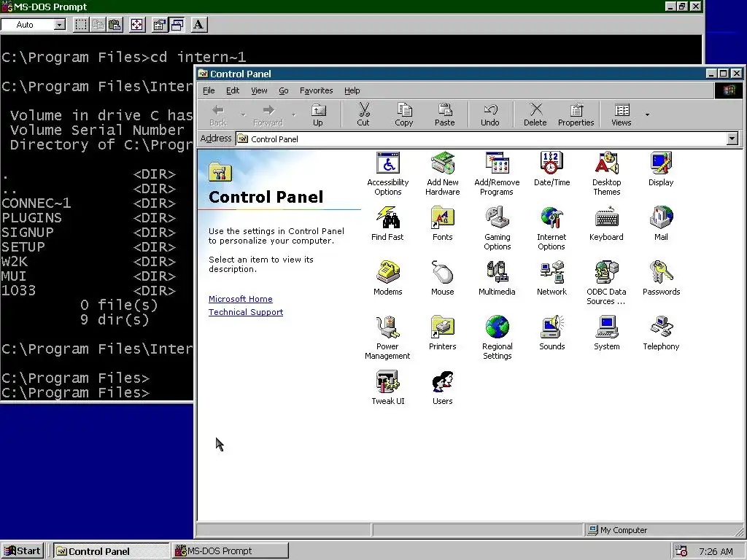Click the Properties toolbar button

coord(576,114)
